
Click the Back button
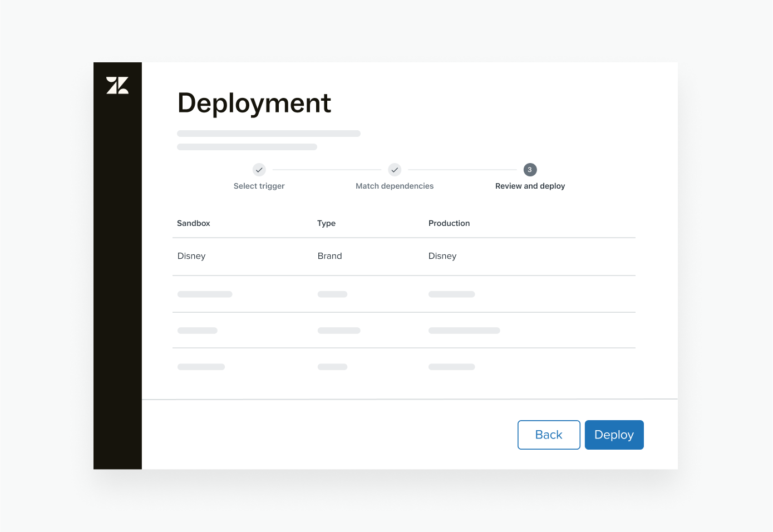549,435
